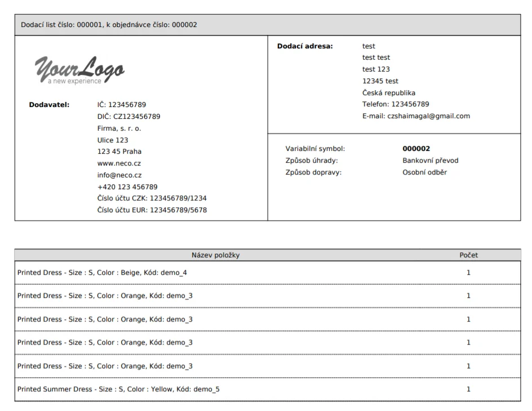Click the DIČ: CZ123456789 tax number

pyautogui.click(x=128, y=117)
